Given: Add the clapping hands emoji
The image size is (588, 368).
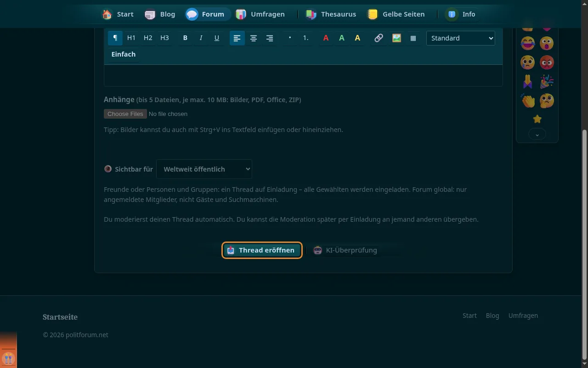Looking at the screenshot, I should (528, 100).
